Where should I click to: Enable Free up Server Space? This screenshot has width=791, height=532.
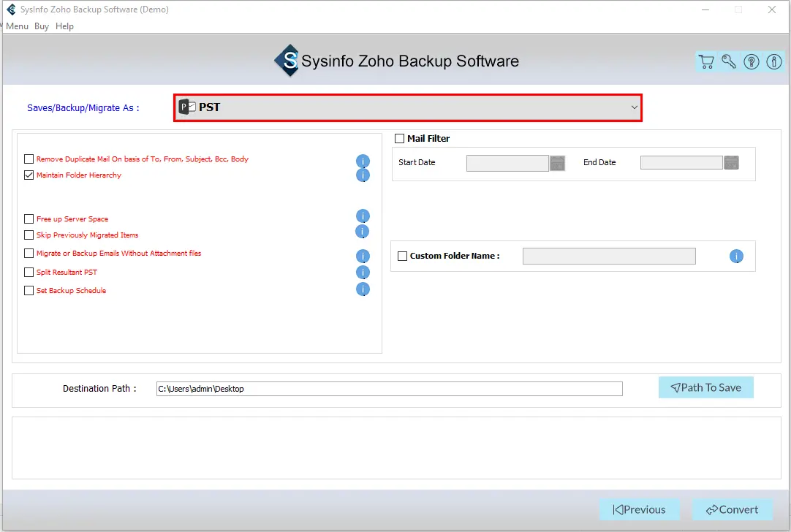[29, 218]
